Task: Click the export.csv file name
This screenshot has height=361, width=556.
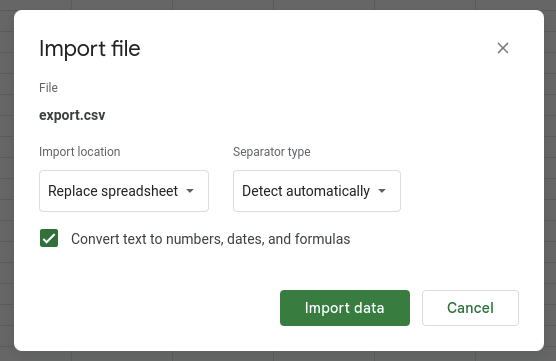Action: [72, 115]
